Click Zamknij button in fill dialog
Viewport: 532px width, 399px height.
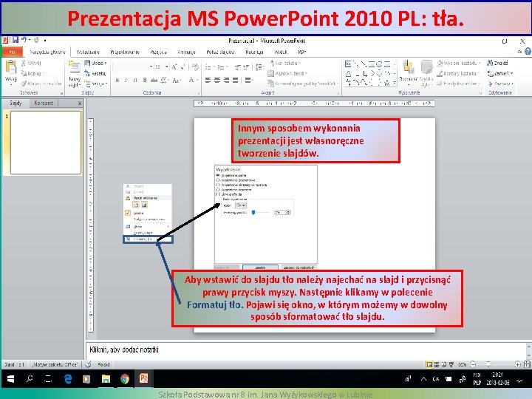260,267
